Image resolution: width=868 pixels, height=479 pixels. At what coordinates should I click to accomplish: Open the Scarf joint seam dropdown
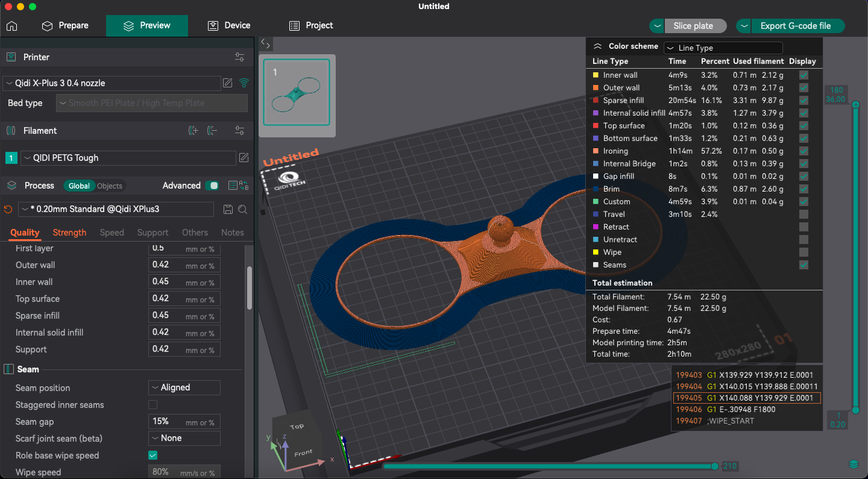184,439
